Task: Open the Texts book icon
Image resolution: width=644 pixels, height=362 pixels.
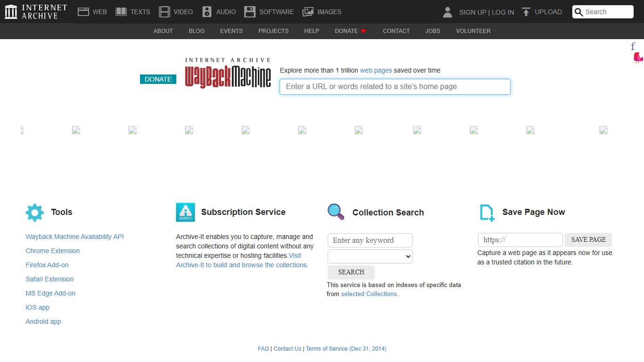Action: click(121, 12)
